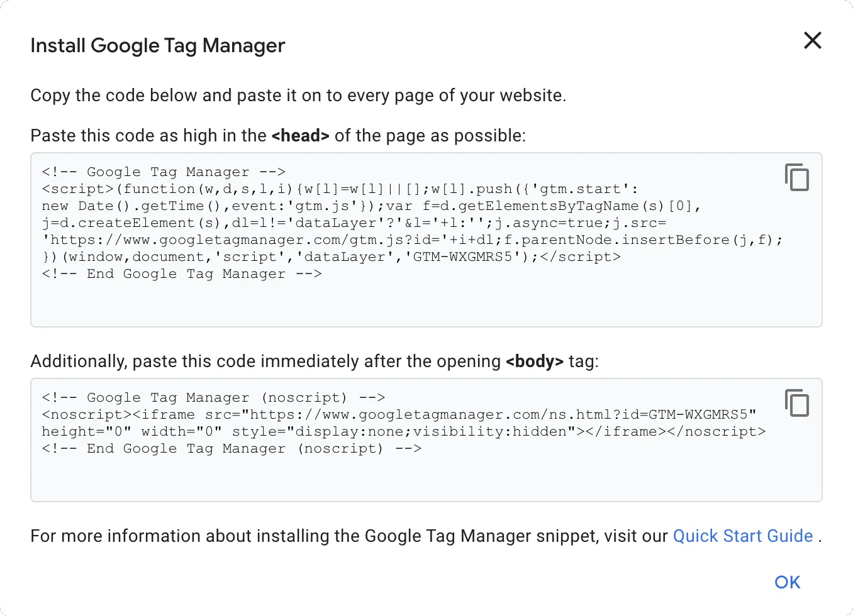853x616 pixels.
Task: Click the copy icon beside the iframe code
Action: tap(797, 403)
